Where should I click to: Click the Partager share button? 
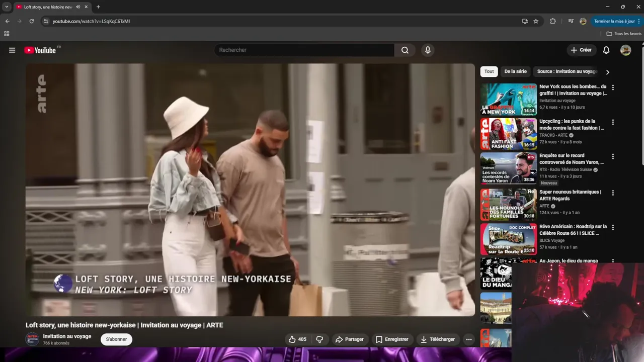[349, 339]
